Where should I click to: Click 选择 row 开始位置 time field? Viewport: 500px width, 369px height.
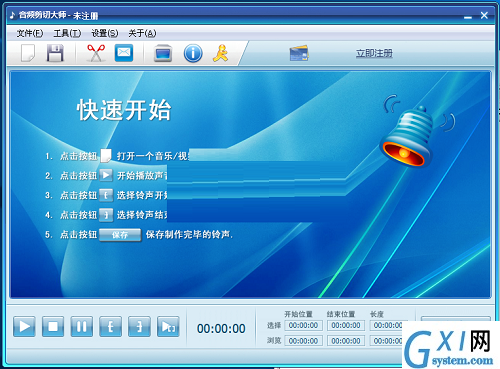click(303, 325)
